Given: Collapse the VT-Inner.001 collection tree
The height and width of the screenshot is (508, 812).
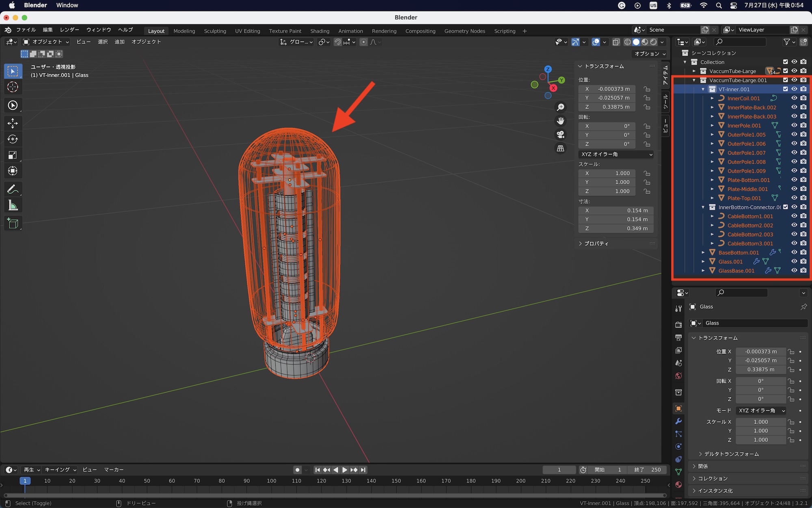Looking at the screenshot, I should [x=703, y=89].
